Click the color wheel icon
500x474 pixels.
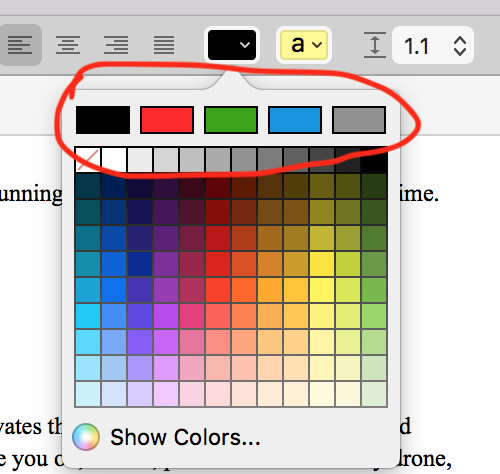86,437
